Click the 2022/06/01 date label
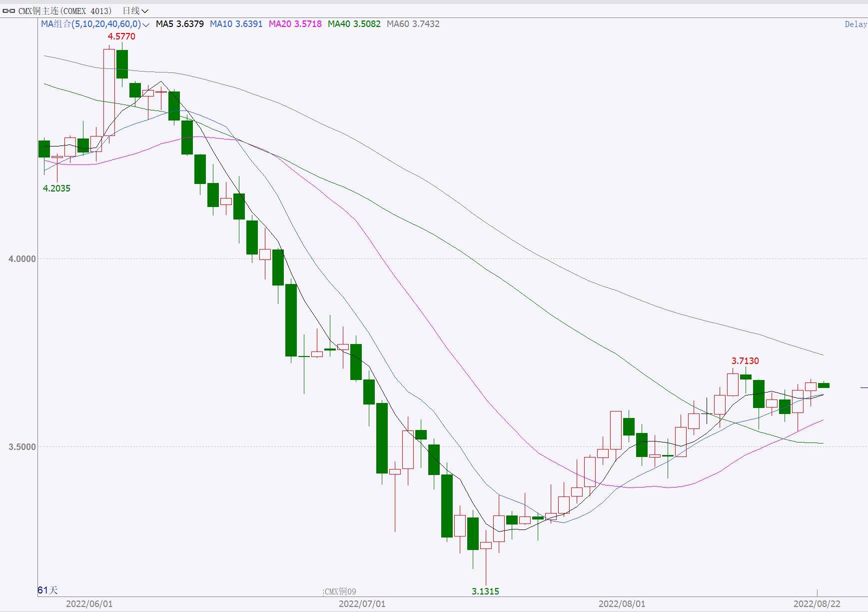Viewport: 868px width, 612px height. point(89,604)
